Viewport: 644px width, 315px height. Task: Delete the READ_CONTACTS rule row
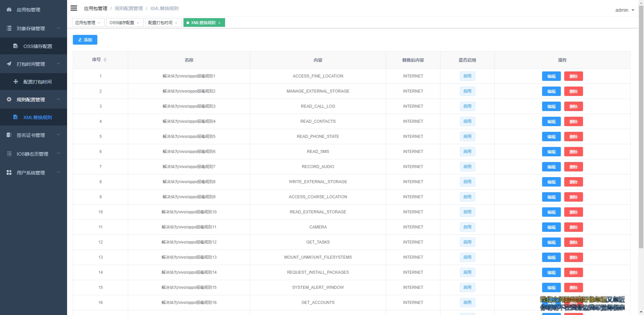573,121
